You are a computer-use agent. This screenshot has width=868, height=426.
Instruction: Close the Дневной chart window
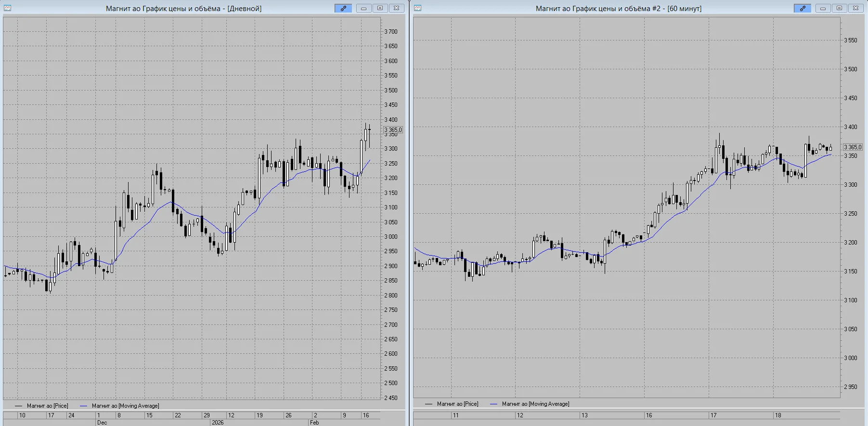click(396, 8)
